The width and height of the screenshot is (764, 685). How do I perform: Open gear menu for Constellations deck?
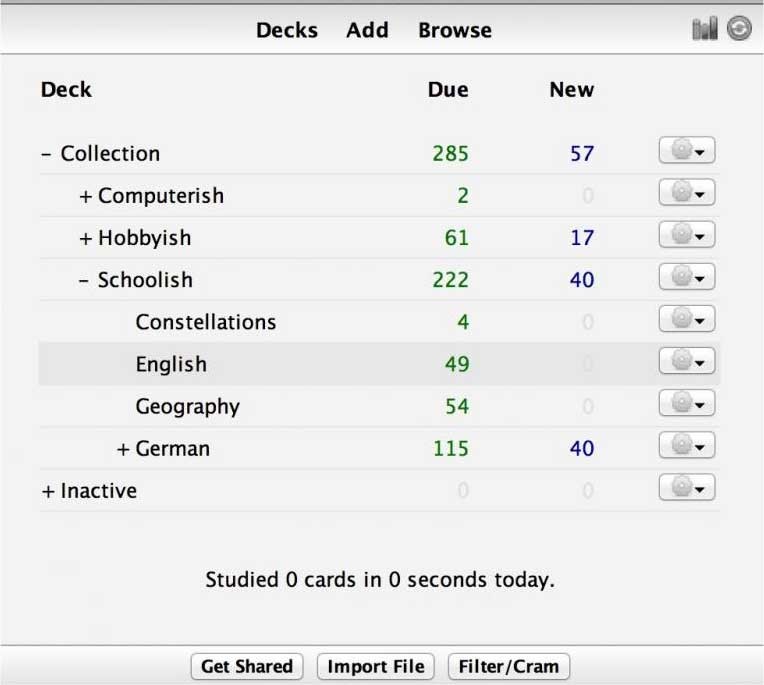pyautogui.click(x=687, y=320)
